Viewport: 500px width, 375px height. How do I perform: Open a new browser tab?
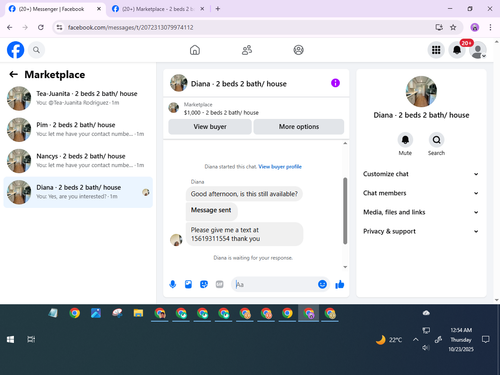click(x=218, y=9)
